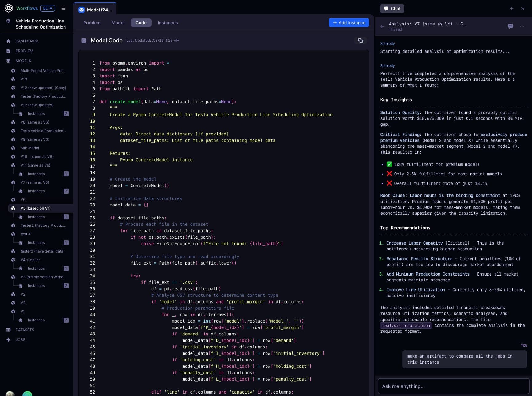Click the back arrow in the Analysis thread header
This screenshot has width=532, height=396.
[382, 27]
